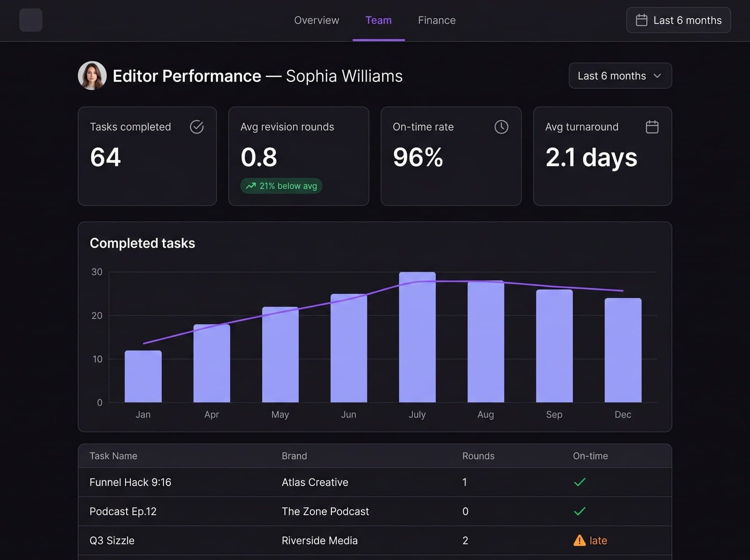The height and width of the screenshot is (560, 750).
Task: Expand the Last 6 months period dropdown
Action: click(620, 75)
